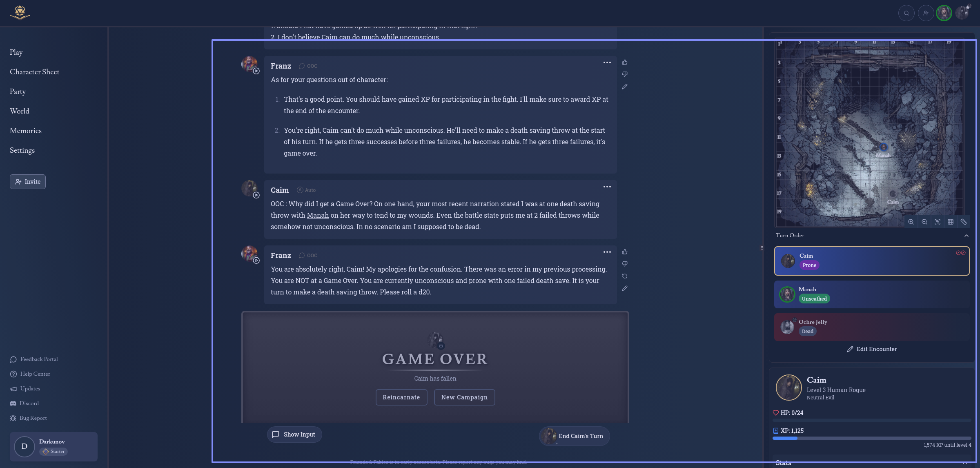Image resolution: width=980 pixels, height=468 pixels.
Task: Toggle the map grid overlay
Action: (x=951, y=222)
